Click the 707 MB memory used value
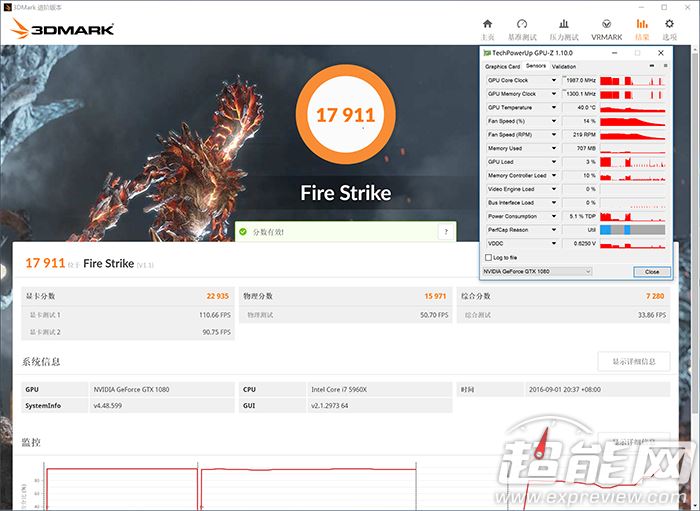This screenshot has height=511, width=700. coord(586,148)
